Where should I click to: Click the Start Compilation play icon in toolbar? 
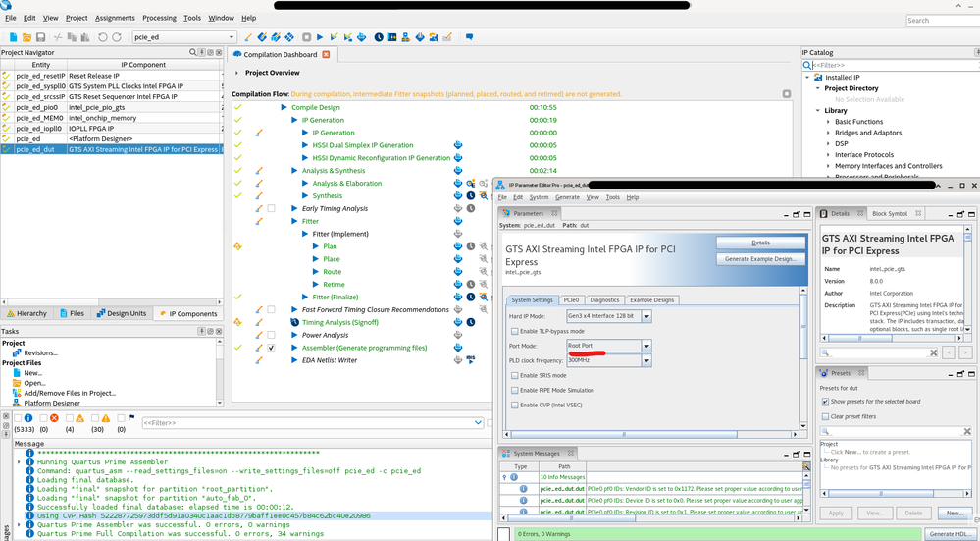click(x=322, y=37)
